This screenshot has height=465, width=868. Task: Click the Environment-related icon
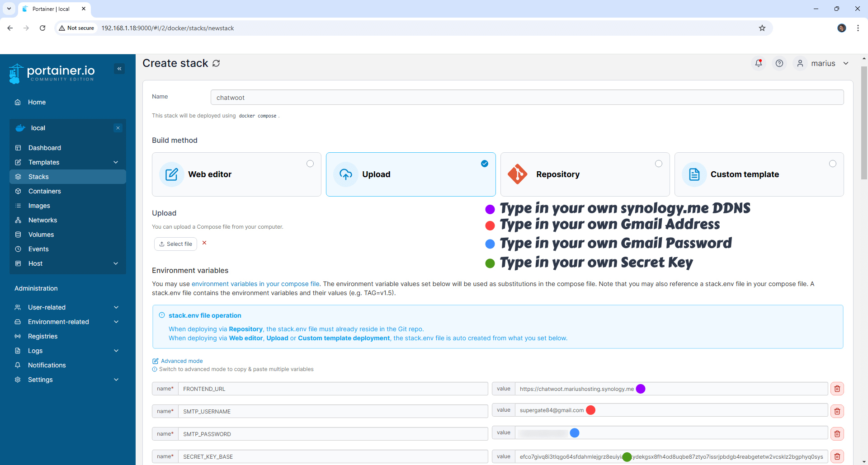pos(18,322)
